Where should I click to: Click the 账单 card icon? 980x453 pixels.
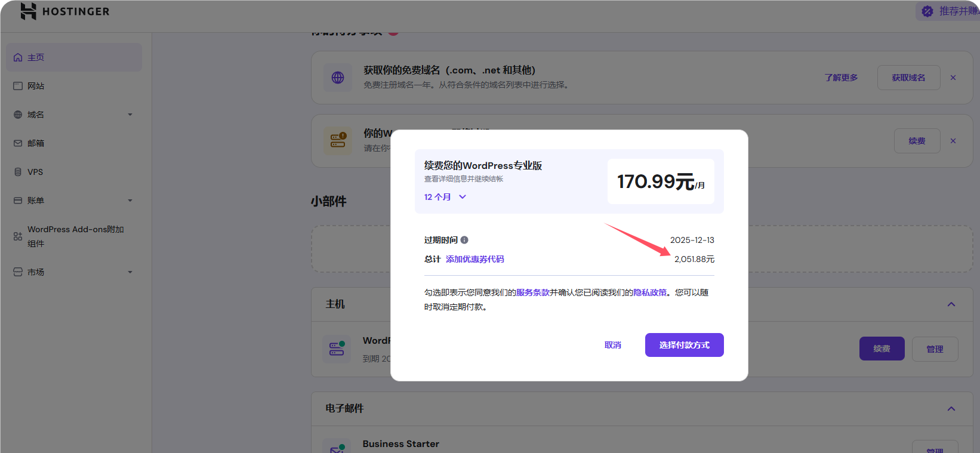[x=18, y=201]
